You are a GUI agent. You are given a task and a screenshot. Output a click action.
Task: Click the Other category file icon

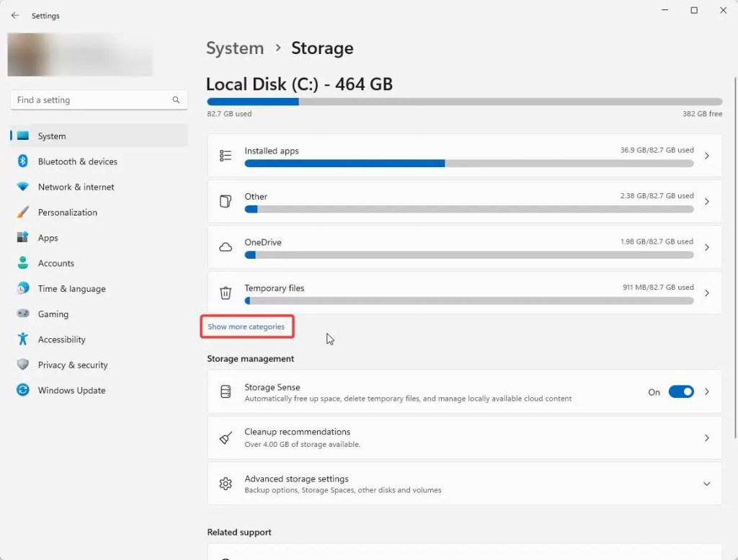(226, 201)
